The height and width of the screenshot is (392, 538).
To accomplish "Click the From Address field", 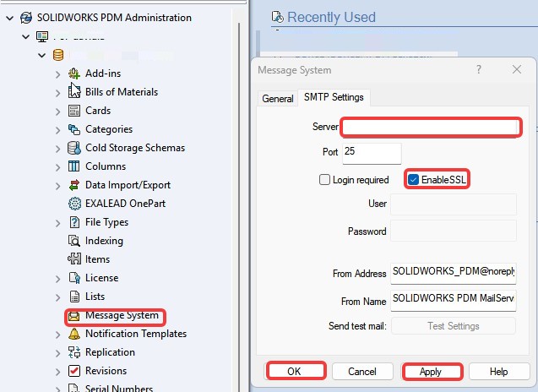I will pyautogui.click(x=454, y=273).
